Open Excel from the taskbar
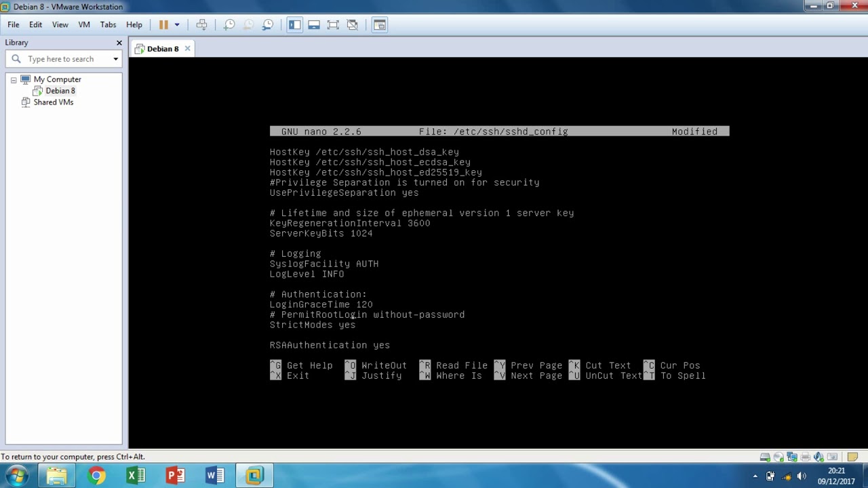The height and width of the screenshot is (488, 868). [x=136, y=476]
